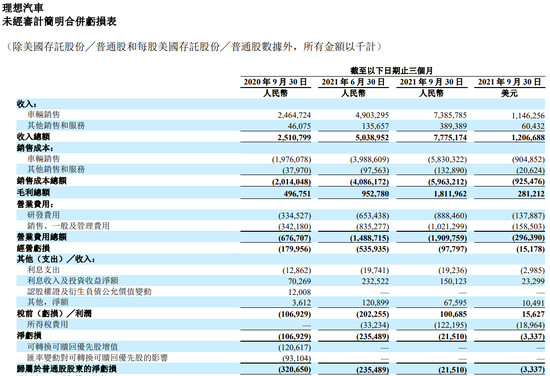
Task: Select the company title 理想汽車
Action: (23, 7)
